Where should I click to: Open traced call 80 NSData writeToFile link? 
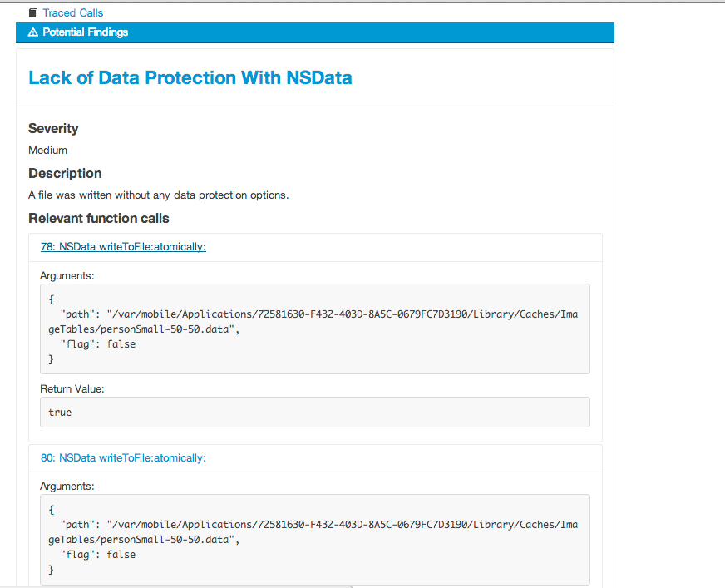click(123, 458)
